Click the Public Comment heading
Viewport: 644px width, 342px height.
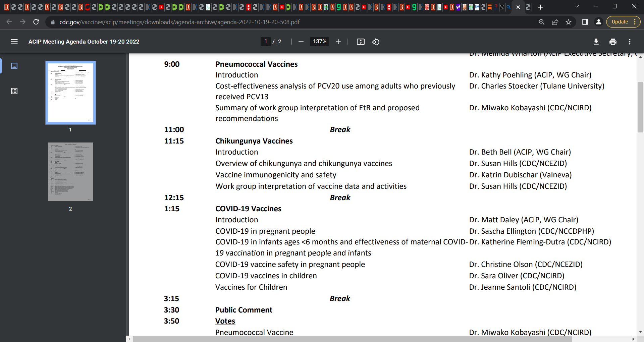coord(244,310)
